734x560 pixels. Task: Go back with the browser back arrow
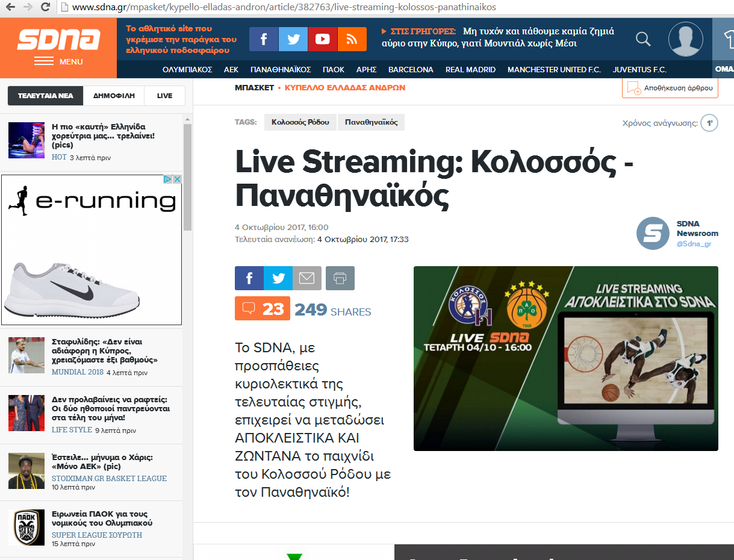tap(11, 7)
